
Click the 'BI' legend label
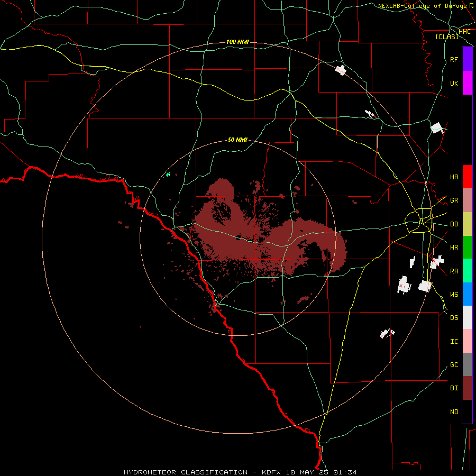tap(454, 388)
